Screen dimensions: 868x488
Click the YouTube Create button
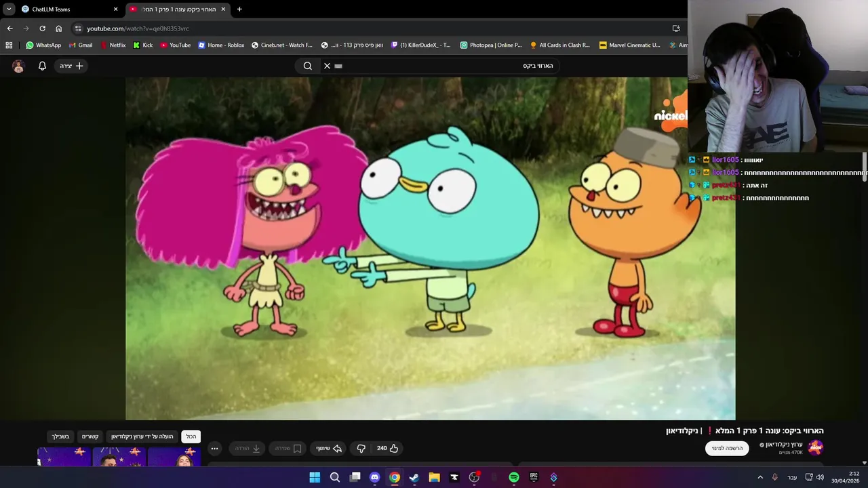click(71, 66)
